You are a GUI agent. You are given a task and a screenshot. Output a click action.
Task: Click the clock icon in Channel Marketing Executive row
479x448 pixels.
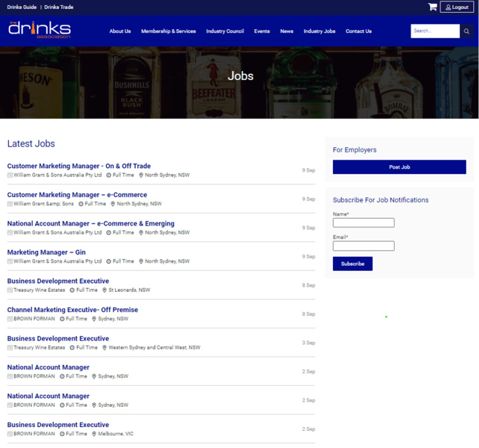(x=62, y=319)
